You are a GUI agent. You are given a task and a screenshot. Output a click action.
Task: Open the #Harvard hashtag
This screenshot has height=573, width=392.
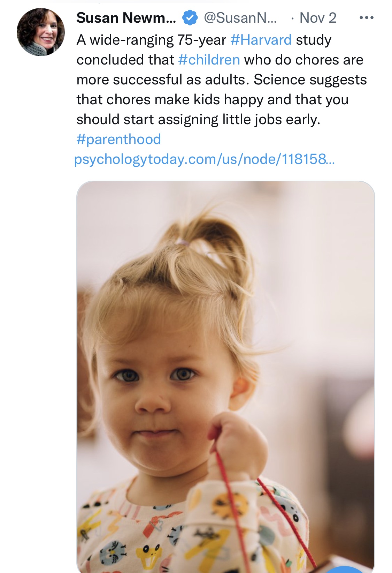[x=261, y=40]
